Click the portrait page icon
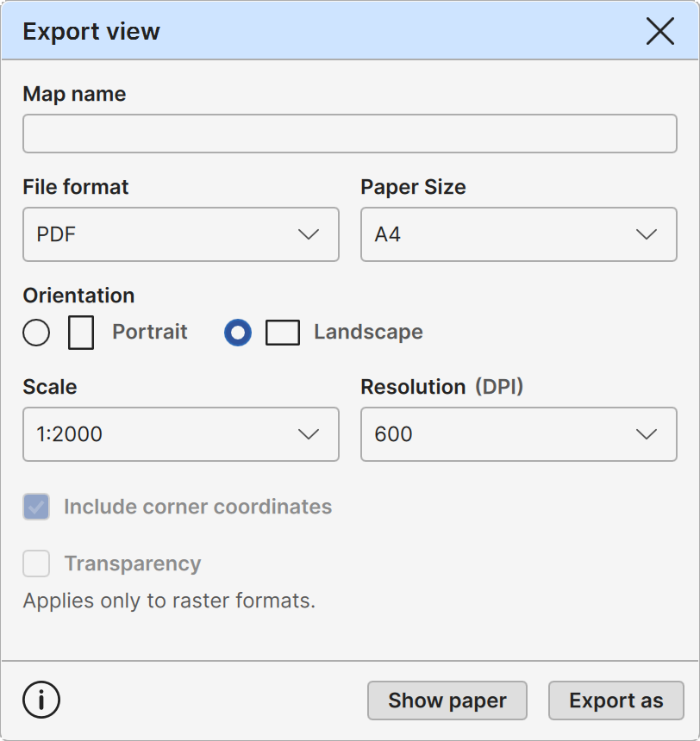The image size is (700, 741). pyautogui.click(x=81, y=333)
